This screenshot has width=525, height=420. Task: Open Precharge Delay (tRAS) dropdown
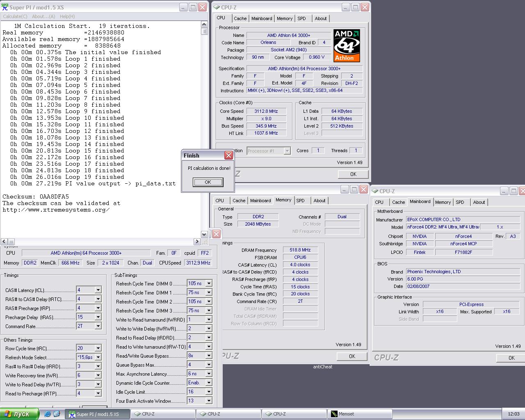(98, 317)
